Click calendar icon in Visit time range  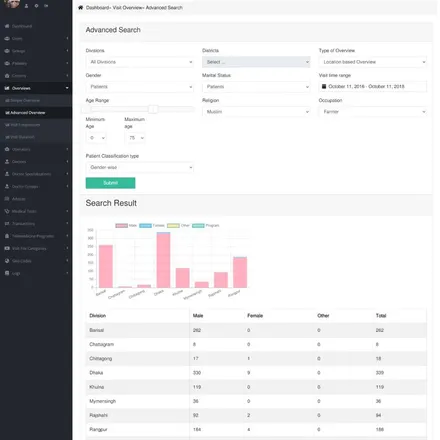pos(324,86)
